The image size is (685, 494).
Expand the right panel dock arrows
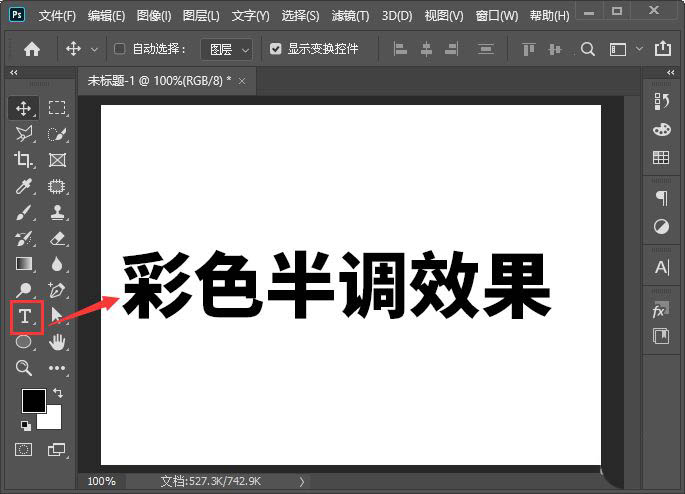[671, 73]
